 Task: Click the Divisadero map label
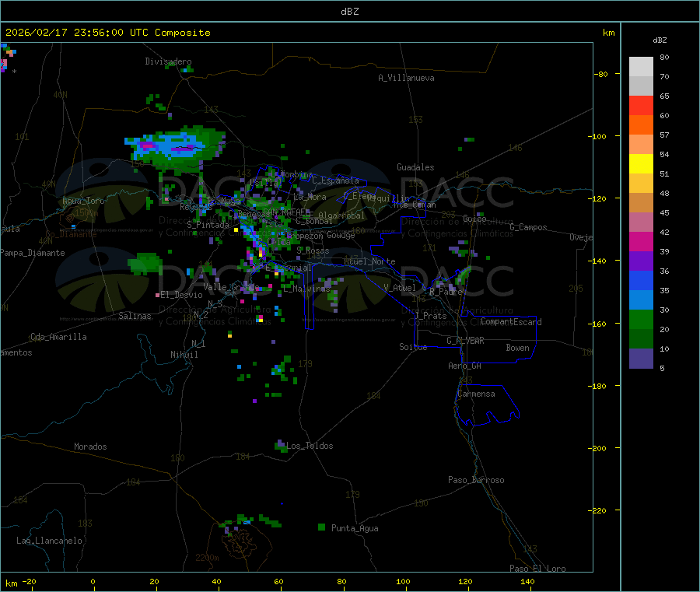168,61
